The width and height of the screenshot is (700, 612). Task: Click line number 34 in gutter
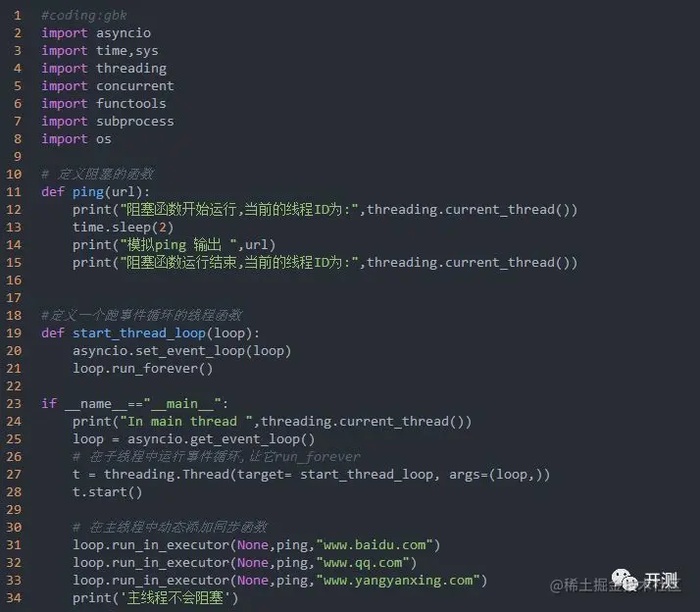14,597
